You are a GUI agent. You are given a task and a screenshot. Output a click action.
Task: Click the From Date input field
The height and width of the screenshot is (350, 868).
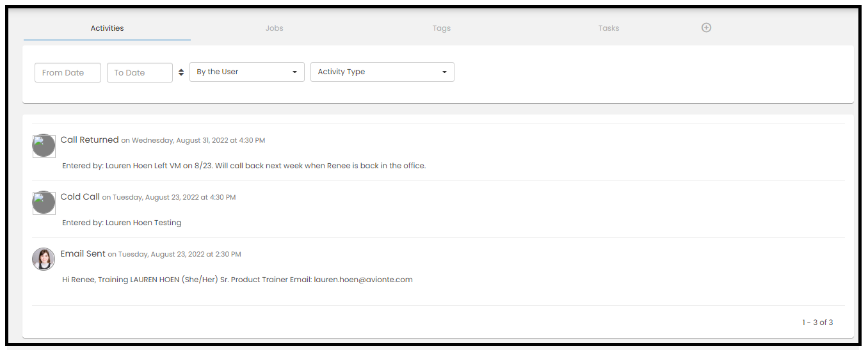pos(67,73)
